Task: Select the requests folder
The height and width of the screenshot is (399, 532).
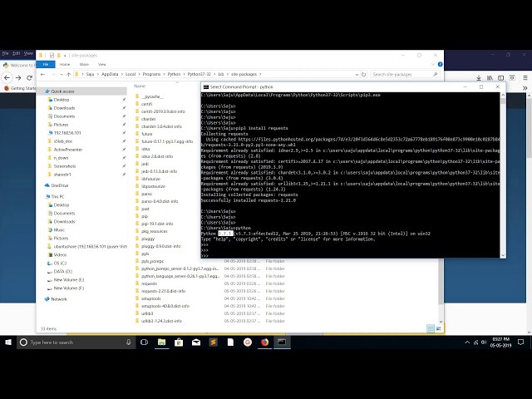Action: (149, 283)
